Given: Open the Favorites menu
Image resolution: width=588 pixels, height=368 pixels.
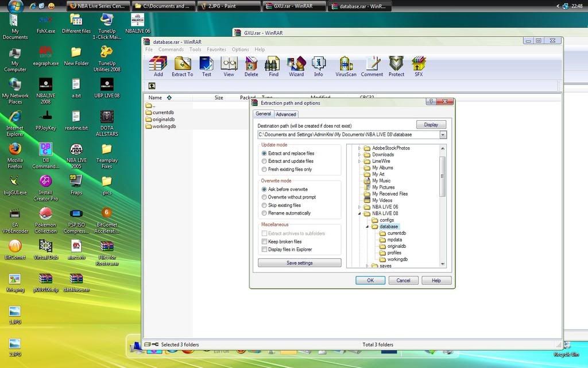Looking at the screenshot, I should pos(216,49).
